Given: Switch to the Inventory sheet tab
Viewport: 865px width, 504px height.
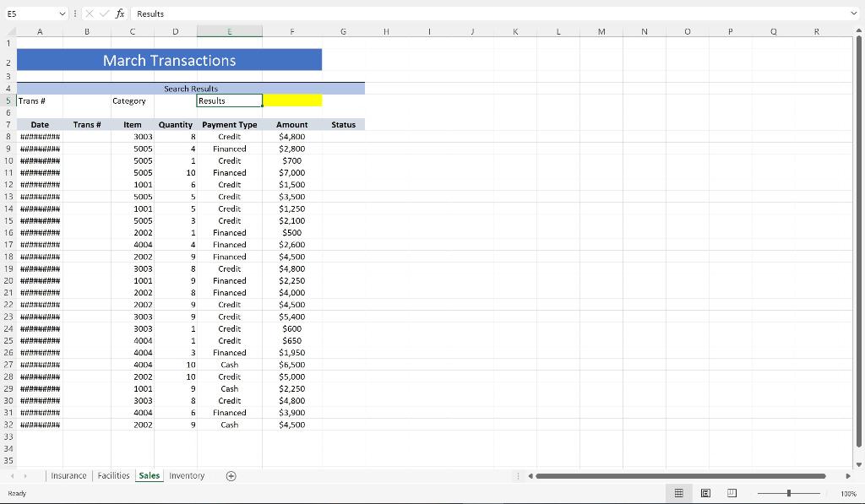Looking at the screenshot, I should [187, 475].
